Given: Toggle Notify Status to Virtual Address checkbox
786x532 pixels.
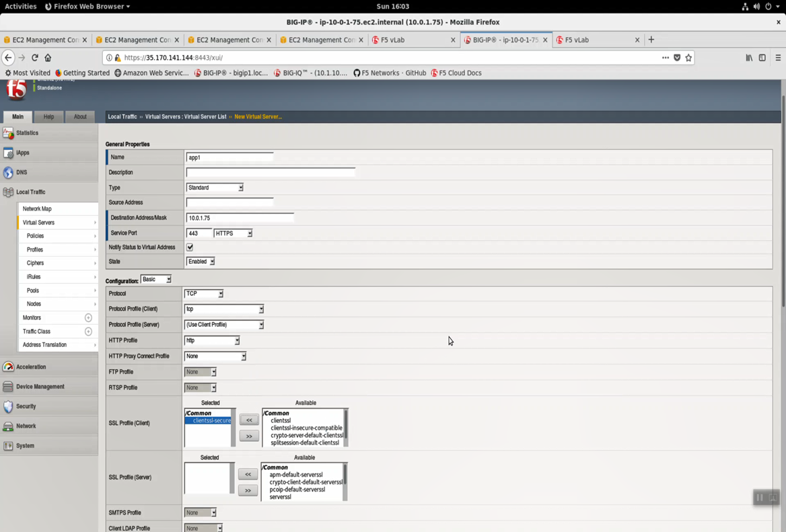Looking at the screenshot, I should [x=190, y=247].
